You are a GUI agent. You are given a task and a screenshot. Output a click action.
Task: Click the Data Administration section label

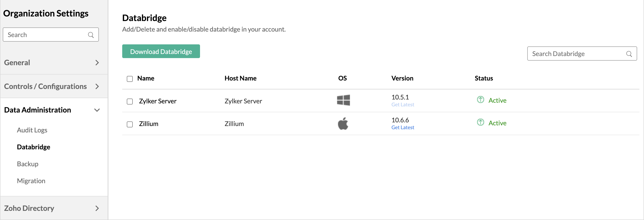click(38, 110)
